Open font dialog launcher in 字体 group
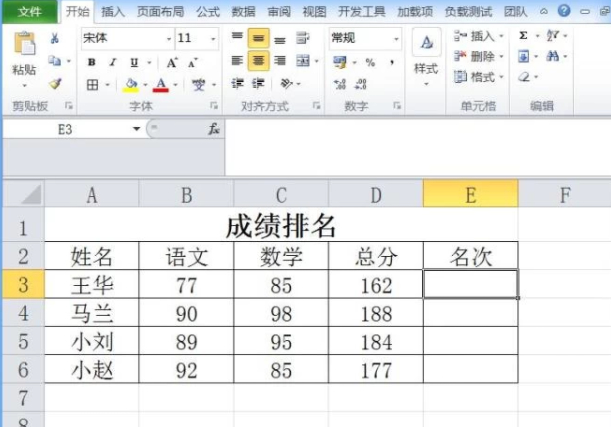The width and height of the screenshot is (611, 427). (x=214, y=105)
